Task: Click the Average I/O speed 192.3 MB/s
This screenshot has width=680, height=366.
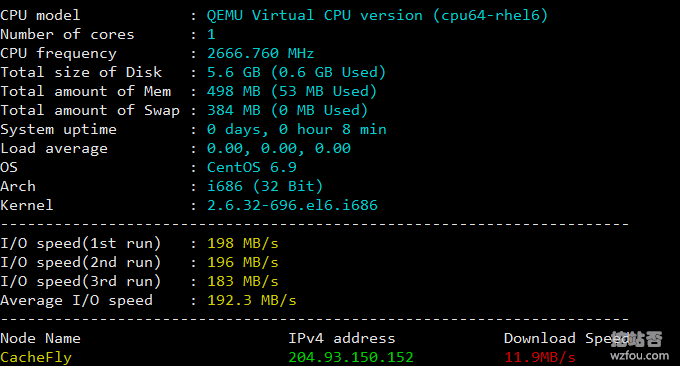Action: (252, 301)
